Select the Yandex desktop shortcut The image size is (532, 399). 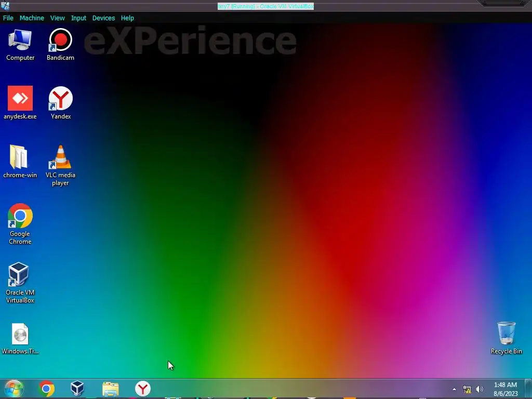pos(61,103)
